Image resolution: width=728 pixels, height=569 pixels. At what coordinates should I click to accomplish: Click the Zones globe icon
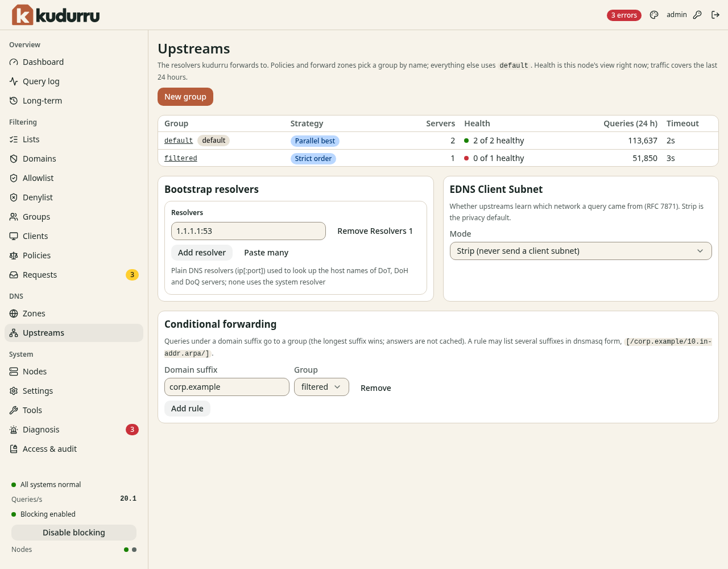[x=14, y=314]
